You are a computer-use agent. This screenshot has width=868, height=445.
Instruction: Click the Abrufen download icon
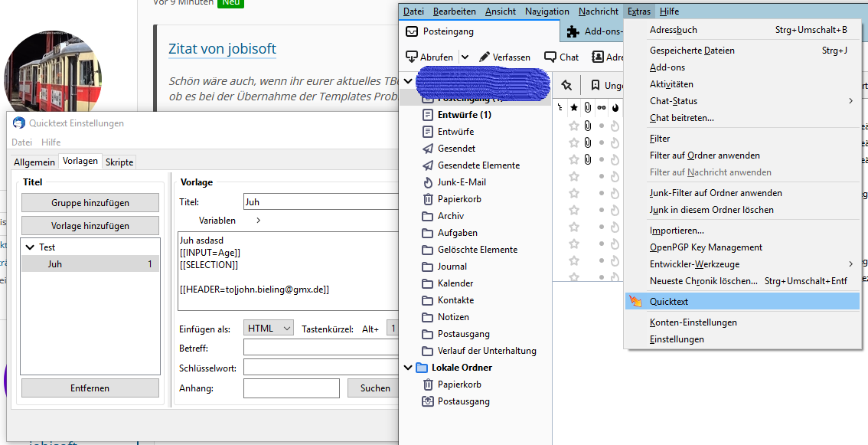(411, 57)
